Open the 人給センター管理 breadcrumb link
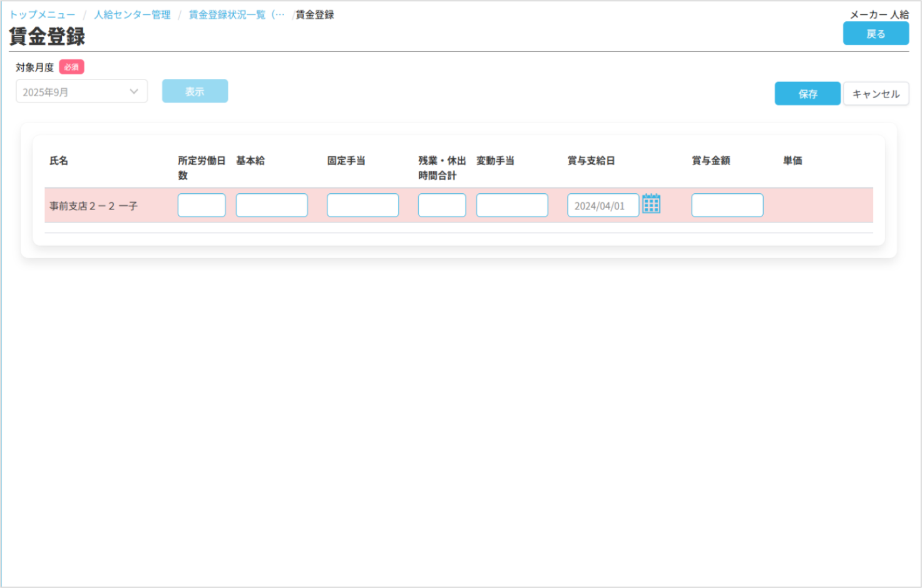Image resolution: width=922 pixels, height=588 pixels. pyautogui.click(x=132, y=14)
